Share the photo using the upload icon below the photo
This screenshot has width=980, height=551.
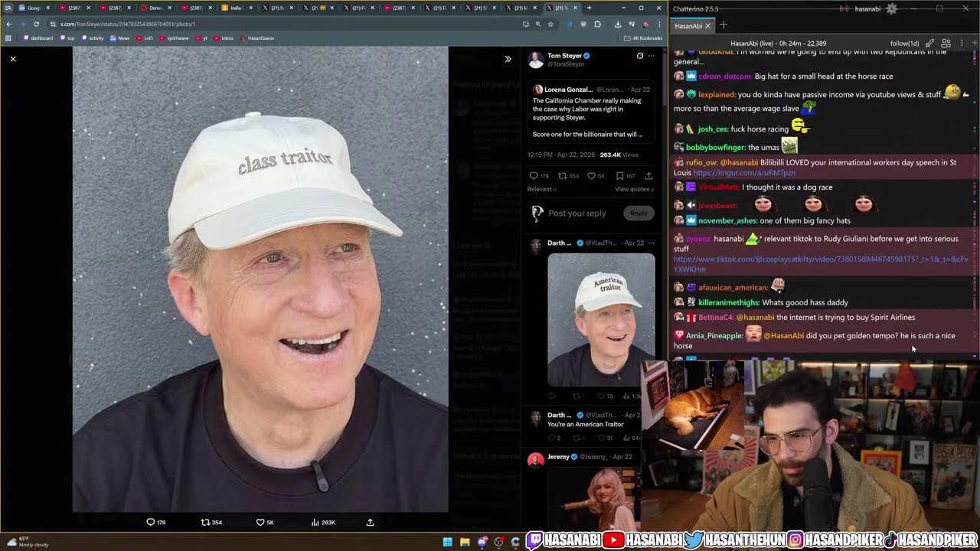[x=370, y=522]
